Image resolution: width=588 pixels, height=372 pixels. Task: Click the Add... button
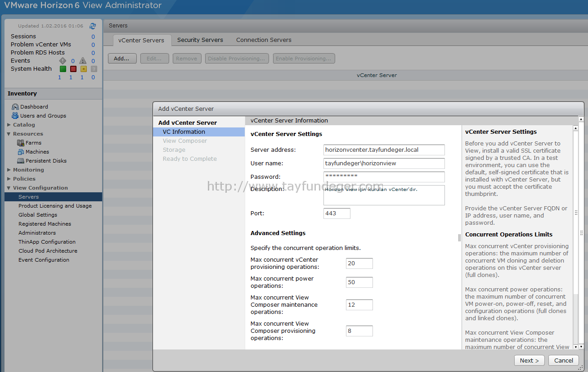click(x=122, y=59)
